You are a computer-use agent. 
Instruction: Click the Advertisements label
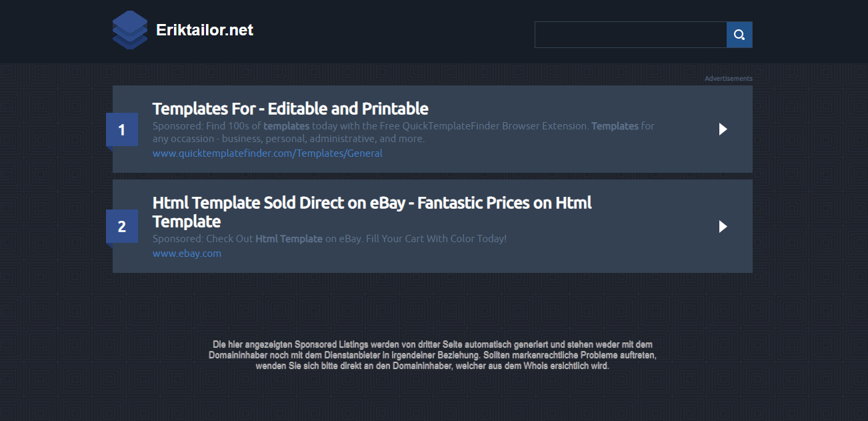[x=728, y=79]
